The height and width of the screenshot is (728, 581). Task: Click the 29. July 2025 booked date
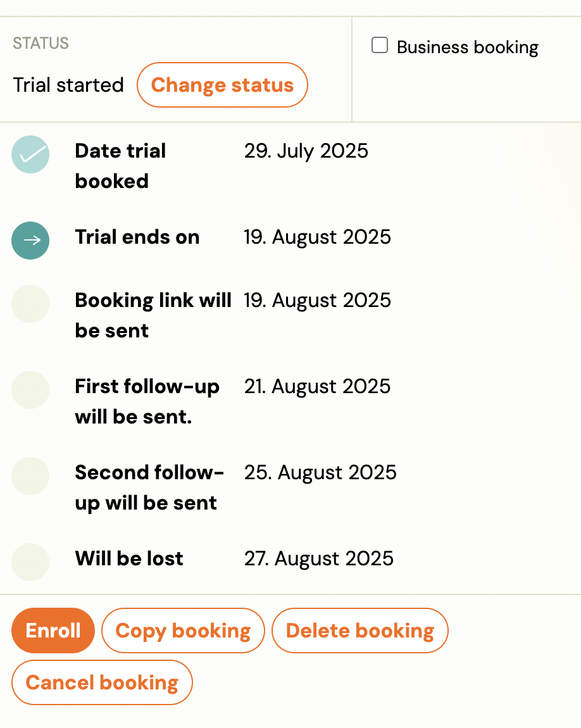tap(306, 151)
